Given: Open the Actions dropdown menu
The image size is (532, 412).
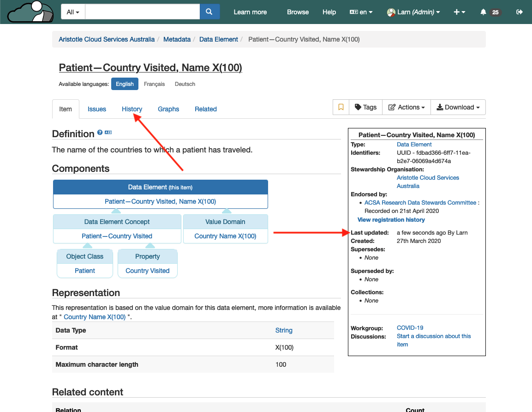Looking at the screenshot, I should 406,107.
